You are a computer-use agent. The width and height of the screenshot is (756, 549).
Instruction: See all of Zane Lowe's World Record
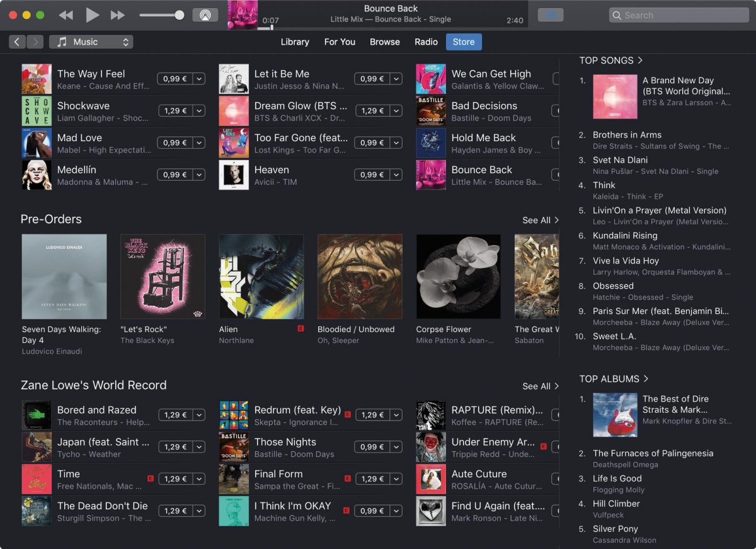[x=541, y=386]
